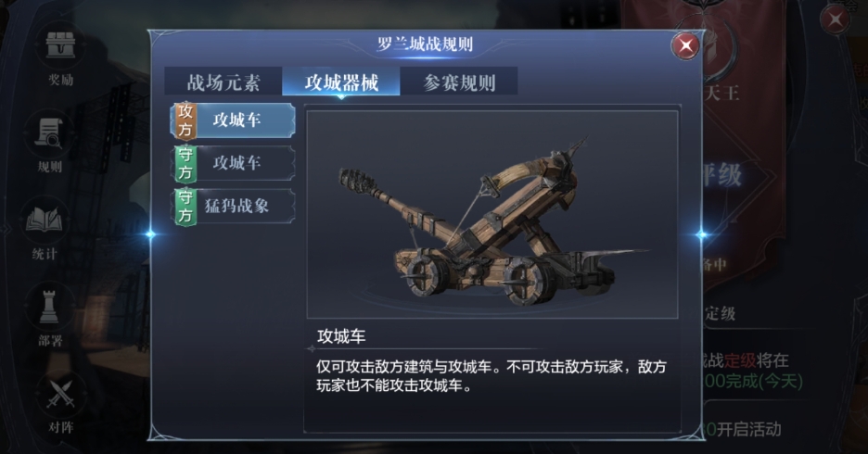Select the 守方 攻城车 entry
This screenshot has width=868, height=454.
coord(233,163)
